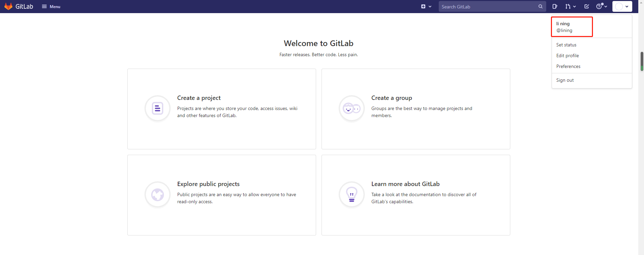Viewport: 644px width, 255px height.
Task: Click 'Faster releases. Better code. Less pain.'
Action: 318,54
